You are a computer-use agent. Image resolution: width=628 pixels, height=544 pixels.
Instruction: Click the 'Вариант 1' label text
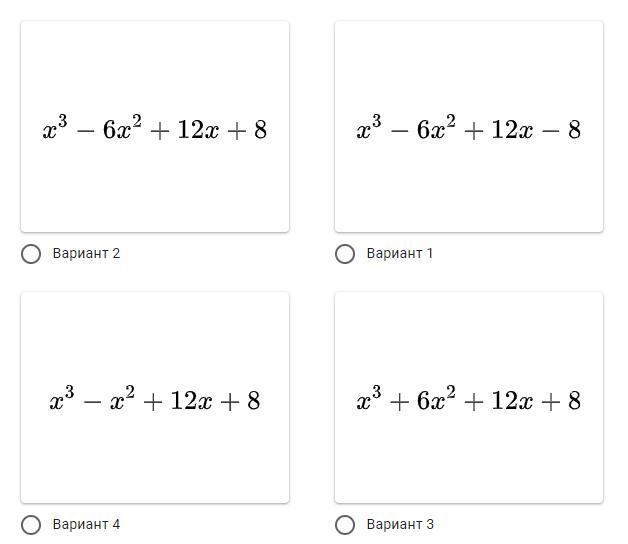[400, 254]
